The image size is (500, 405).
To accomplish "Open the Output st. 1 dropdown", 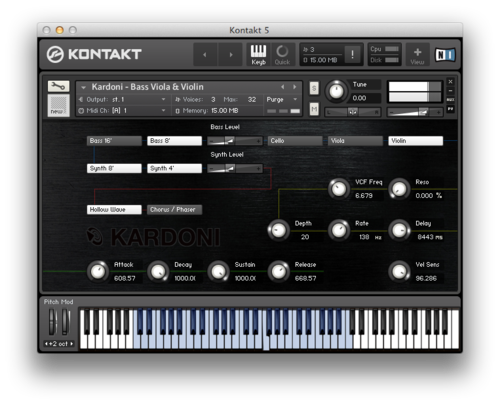I will pyautogui.click(x=123, y=99).
